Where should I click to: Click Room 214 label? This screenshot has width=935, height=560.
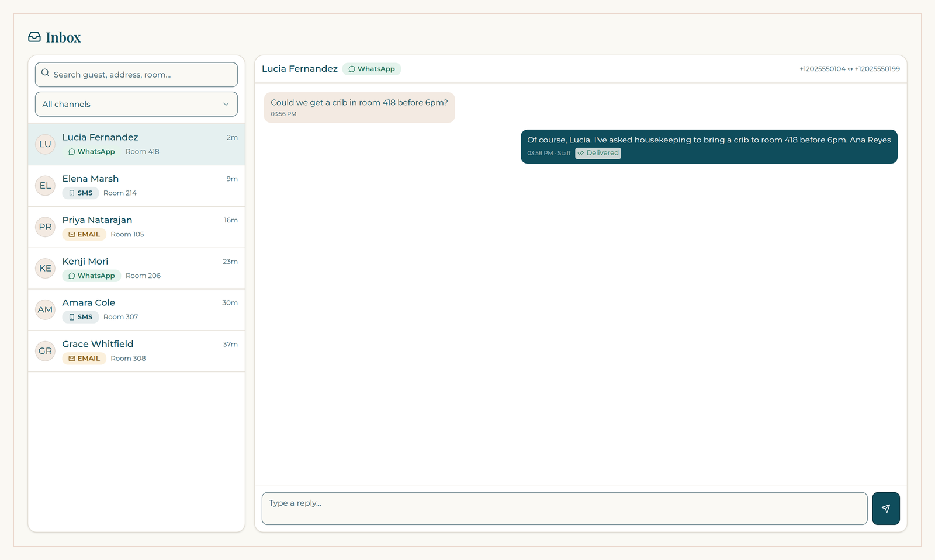[120, 193]
